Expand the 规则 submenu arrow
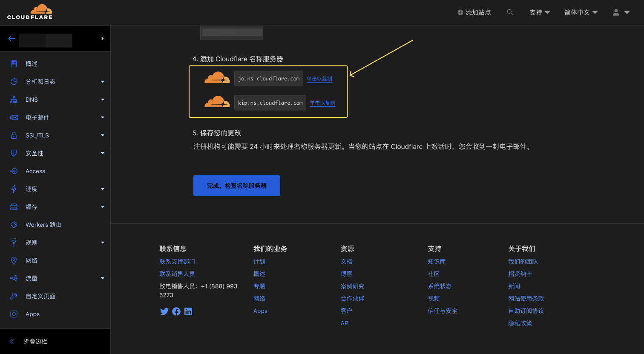This screenshot has width=644, height=354. pos(103,243)
